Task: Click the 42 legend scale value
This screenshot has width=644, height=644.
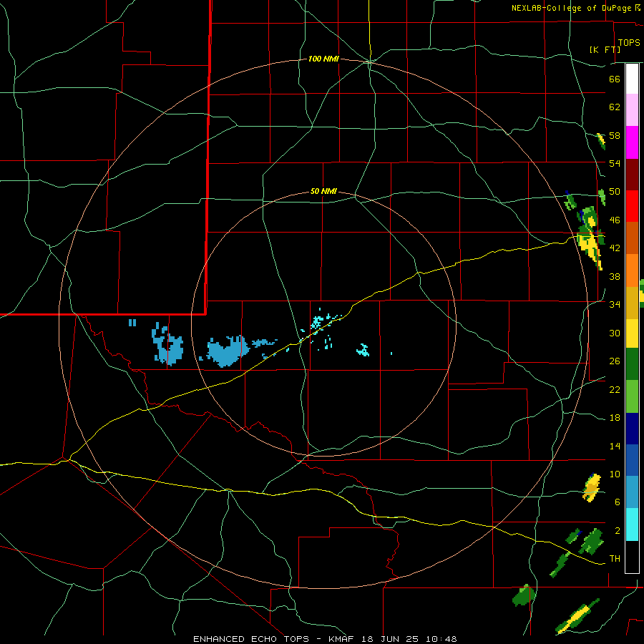Action: pos(615,248)
